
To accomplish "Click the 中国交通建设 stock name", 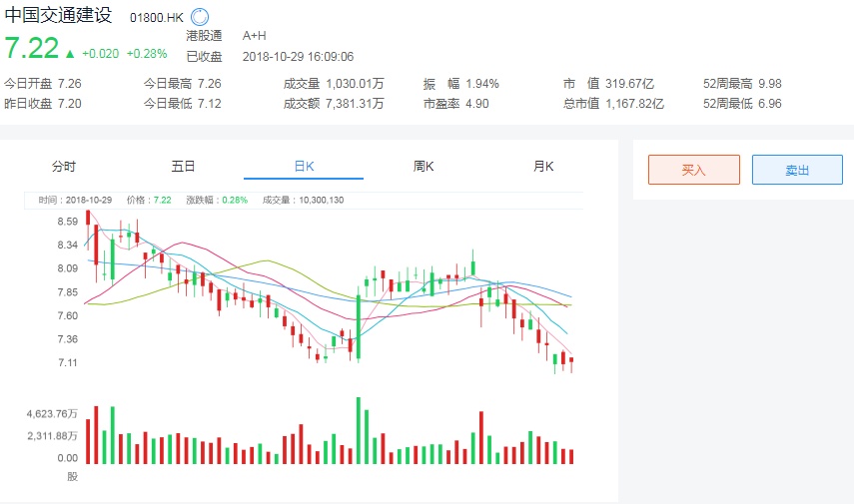I will point(59,16).
